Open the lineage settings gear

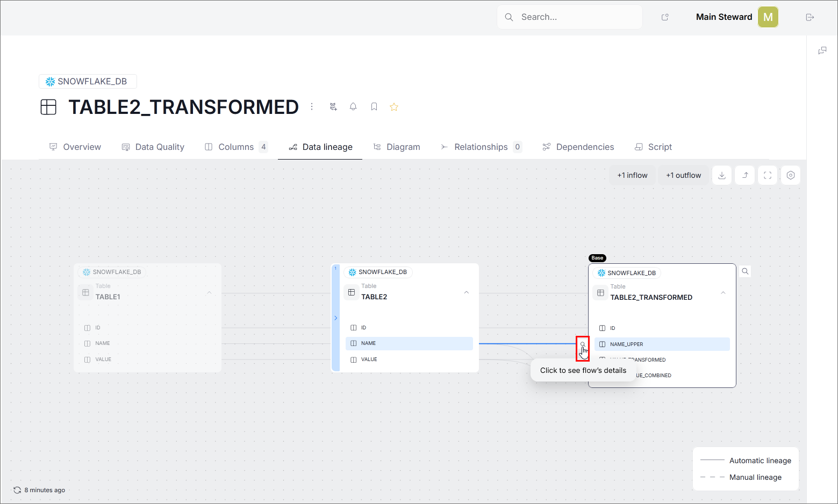click(x=790, y=175)
